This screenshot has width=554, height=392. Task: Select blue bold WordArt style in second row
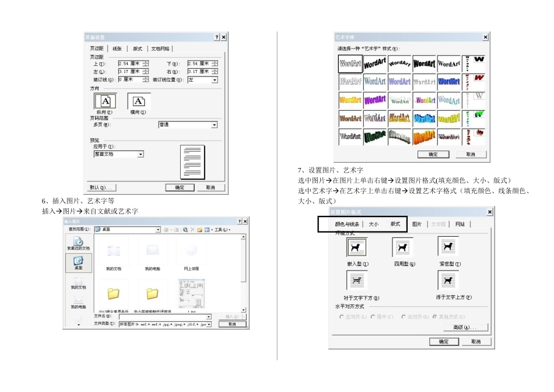click(x=449, y=82)
